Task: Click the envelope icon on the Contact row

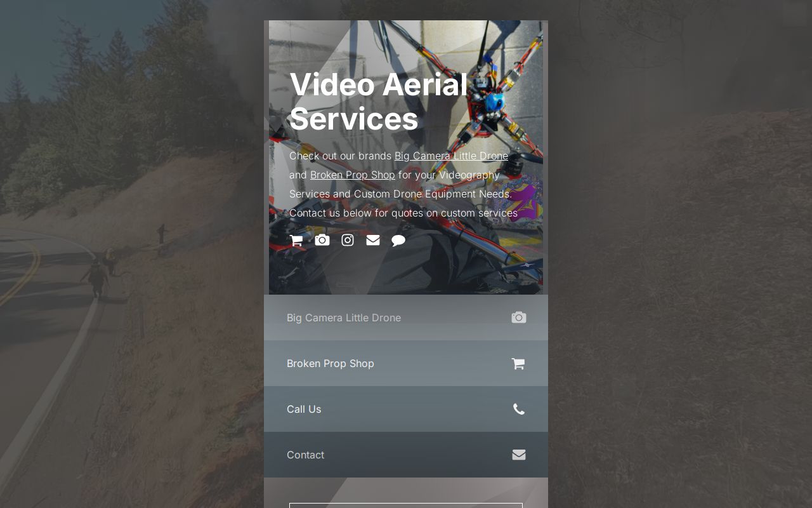Action: point(518,455)
